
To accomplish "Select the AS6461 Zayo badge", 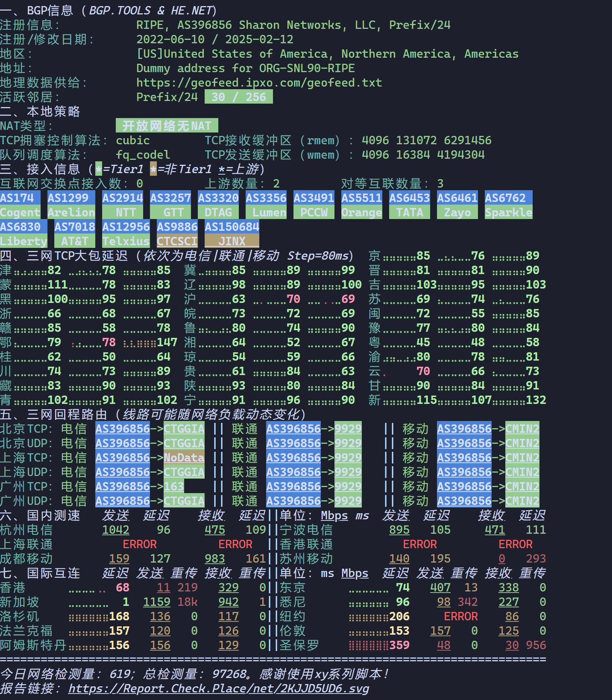I will pos(457,205).
